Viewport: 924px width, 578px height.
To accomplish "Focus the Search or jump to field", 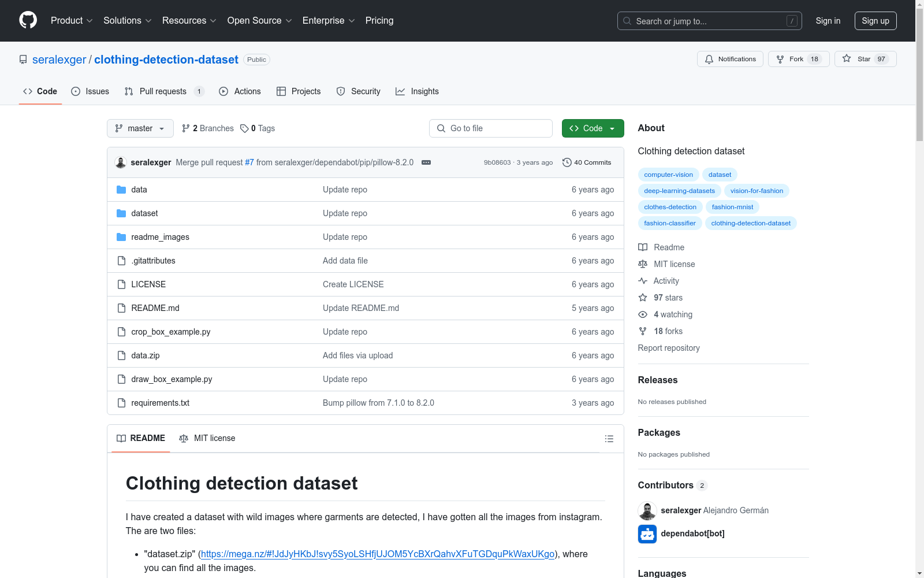I will pos(710,21).
